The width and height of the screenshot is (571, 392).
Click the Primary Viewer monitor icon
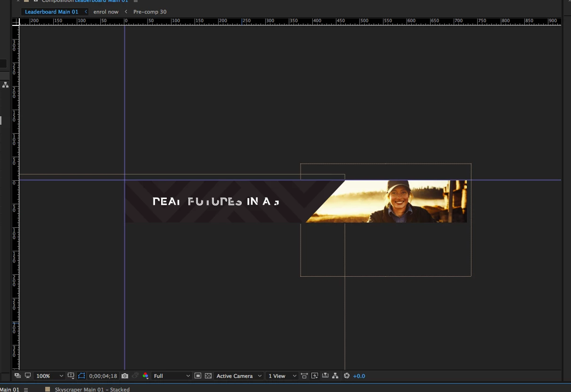[x=28, y=376]
